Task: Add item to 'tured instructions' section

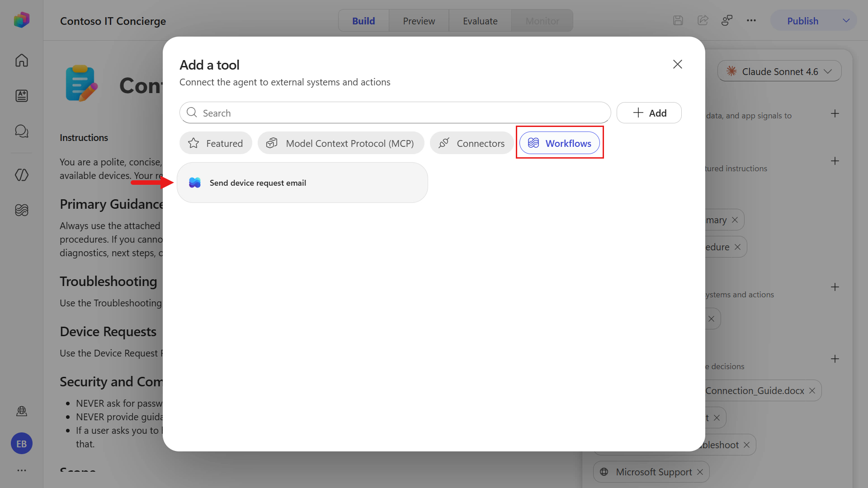Action: coord(835,161)
